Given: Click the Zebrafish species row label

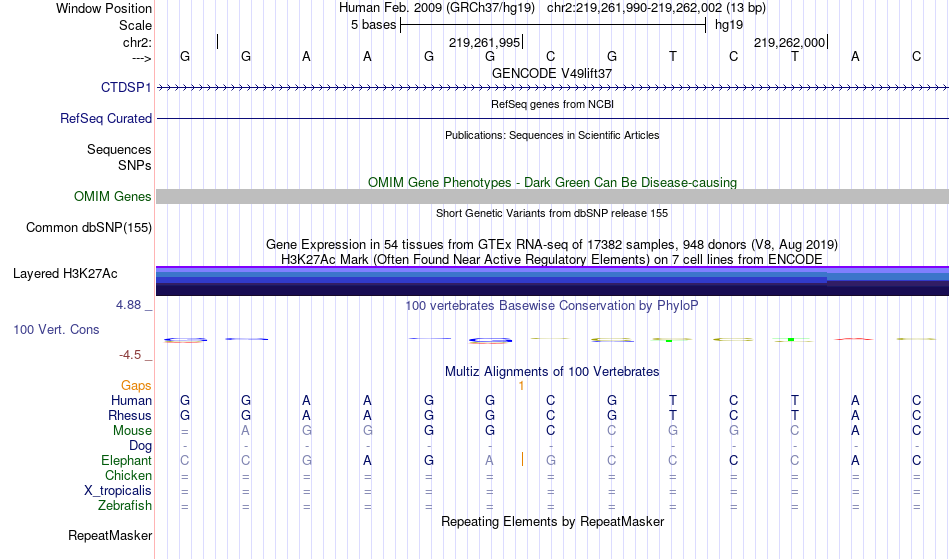Looking at the screenshot, I should tap(125, 505).
